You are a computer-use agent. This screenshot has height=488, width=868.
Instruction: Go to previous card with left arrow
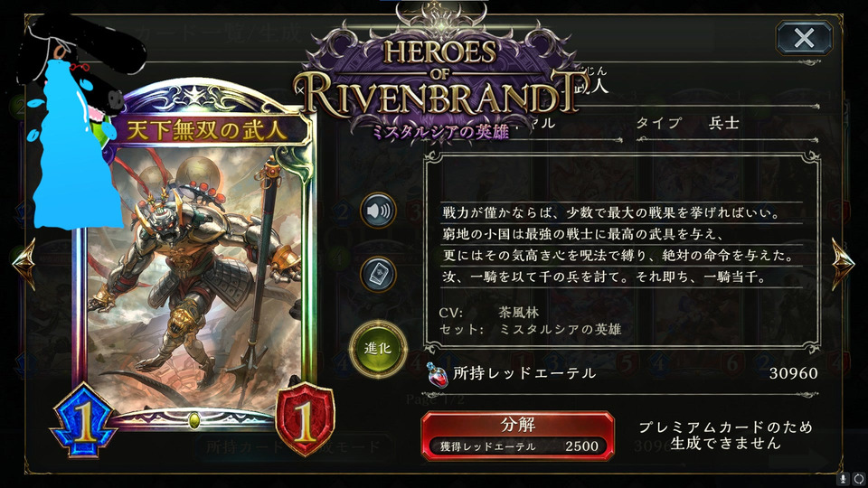pos(24,264)
